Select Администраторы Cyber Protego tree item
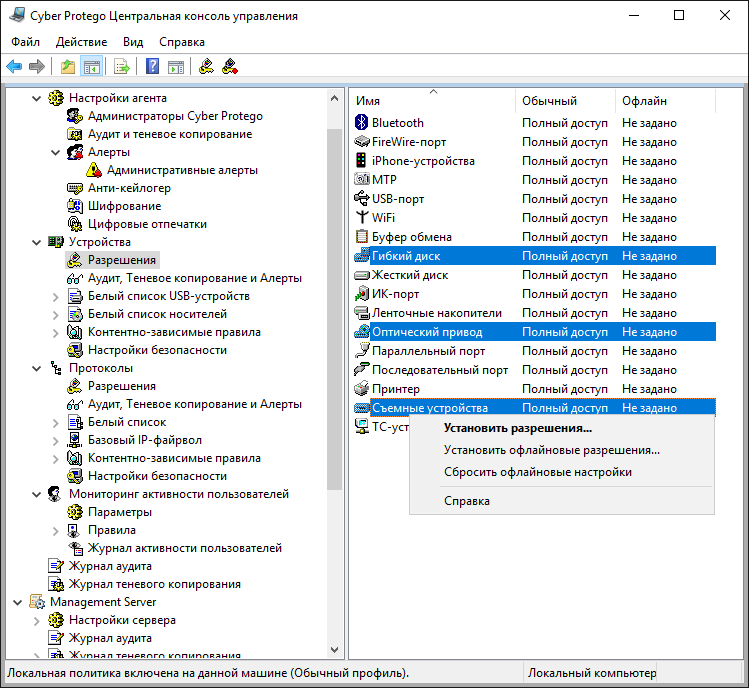Viewport: 749px width, 688px height. click(175, 116)
